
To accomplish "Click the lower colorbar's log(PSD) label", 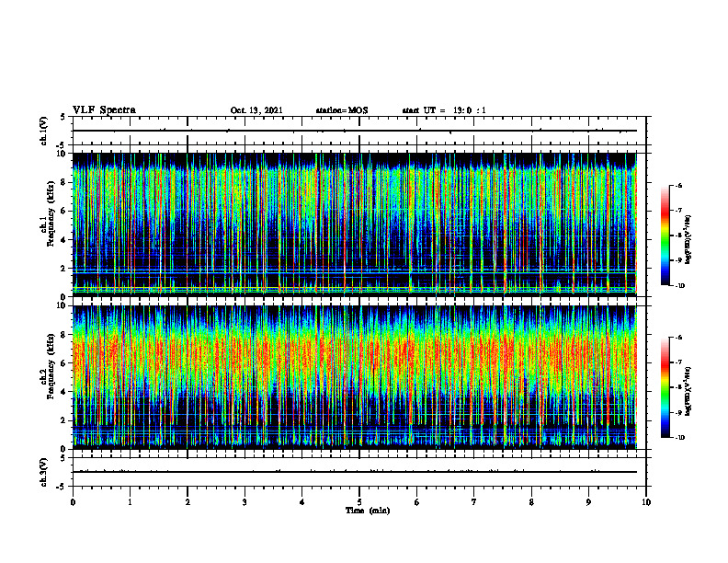I will tap(688, 392).
